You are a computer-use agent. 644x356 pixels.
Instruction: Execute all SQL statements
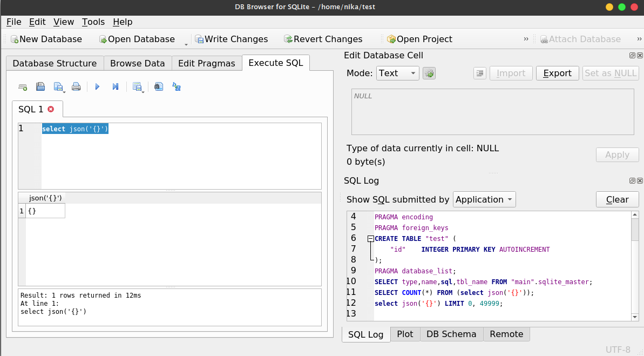pyautogui.click(x=97, y=86)
